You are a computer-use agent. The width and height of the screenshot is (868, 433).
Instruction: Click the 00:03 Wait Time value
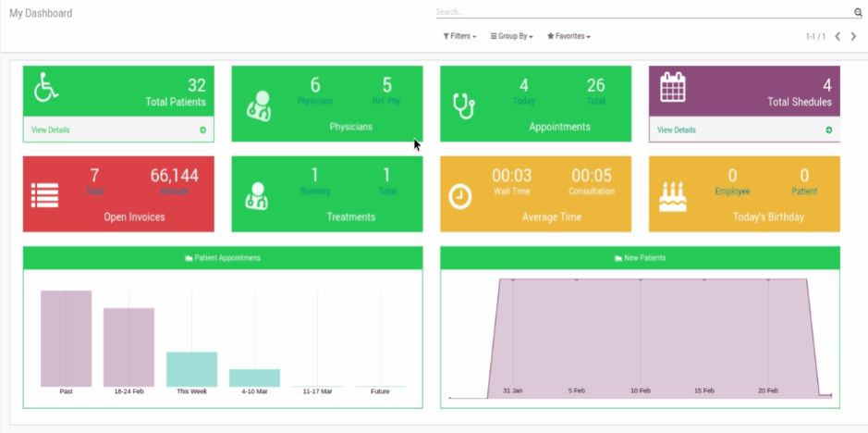[512, 175]
